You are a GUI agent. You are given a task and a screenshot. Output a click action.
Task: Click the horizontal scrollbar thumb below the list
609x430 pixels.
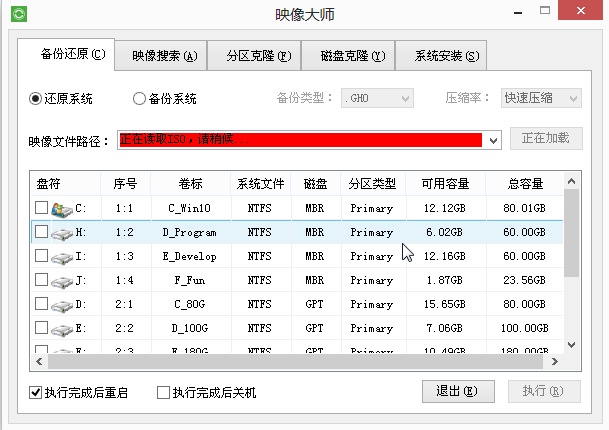pyautogui.click(x=295, y=362)
